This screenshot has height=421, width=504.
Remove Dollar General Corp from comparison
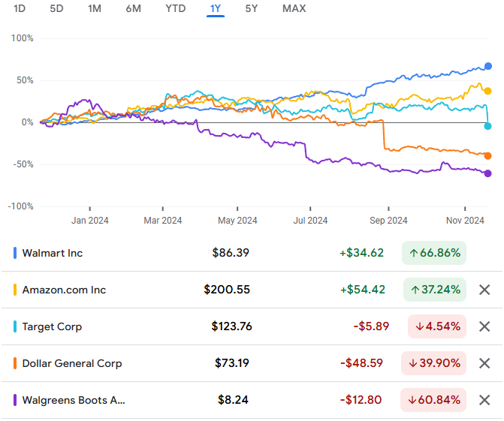click(x=484, y=363)
